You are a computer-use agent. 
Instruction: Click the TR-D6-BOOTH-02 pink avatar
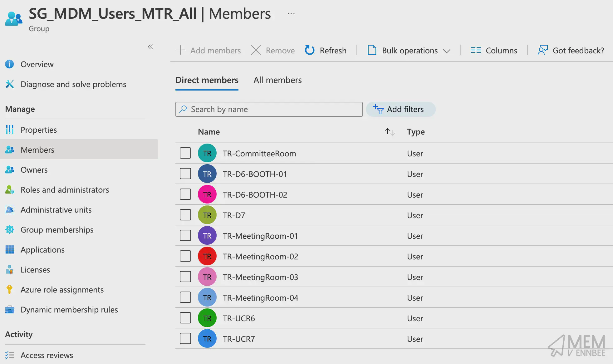point(207,194)
